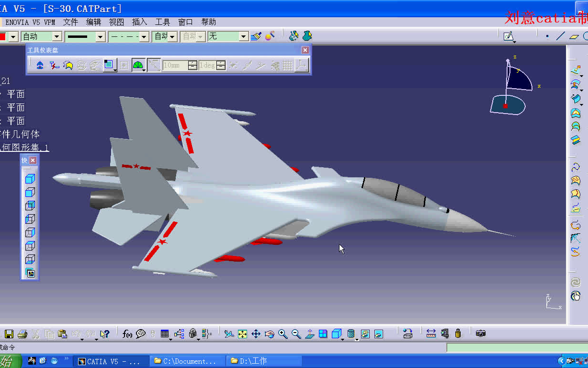Screen dimensions: 588x368
Task: Click the Measure Between icon
Action: click(431, 333)
